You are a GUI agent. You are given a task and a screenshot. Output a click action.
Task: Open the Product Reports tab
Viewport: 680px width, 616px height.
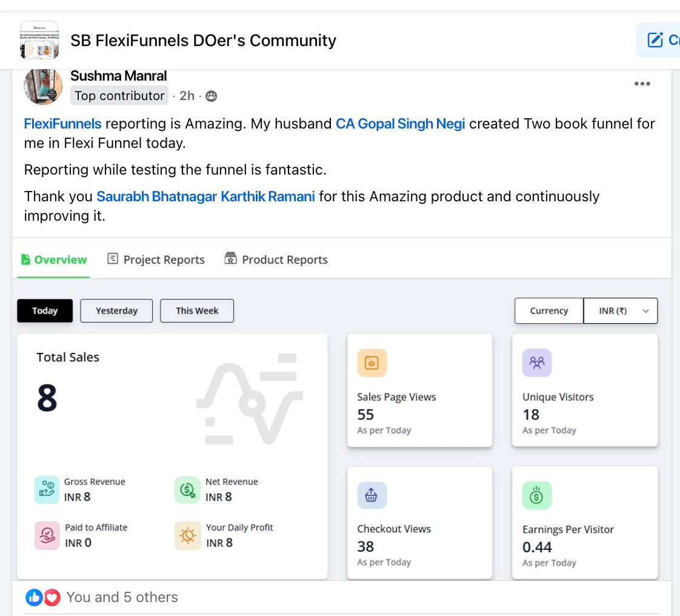point(276,259)
